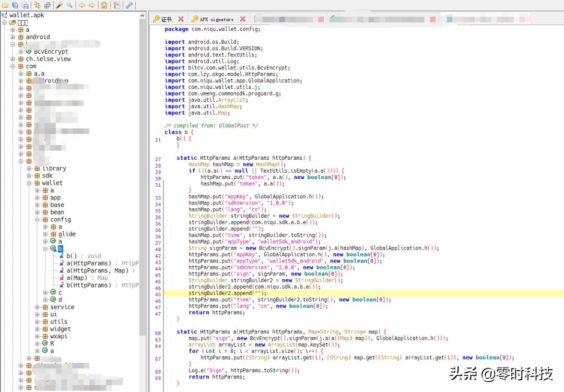Navigate forward with the right arrow
This screenshot has width=564, height=392.
[92, 5]
